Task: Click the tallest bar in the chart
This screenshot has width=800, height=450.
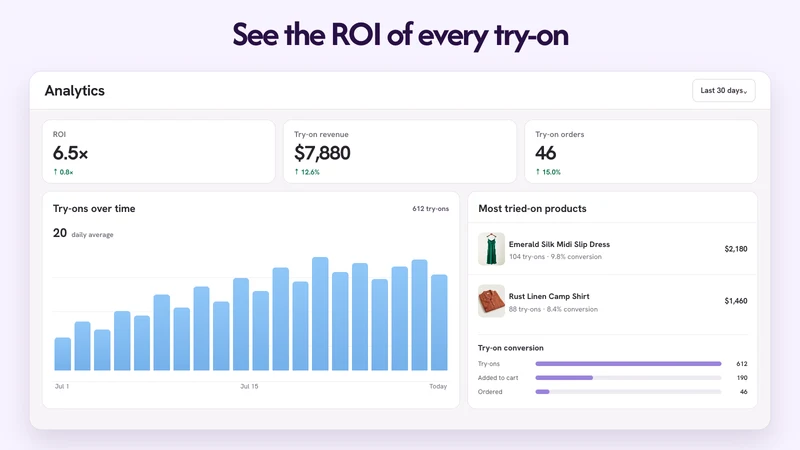Action: [320, 314]
